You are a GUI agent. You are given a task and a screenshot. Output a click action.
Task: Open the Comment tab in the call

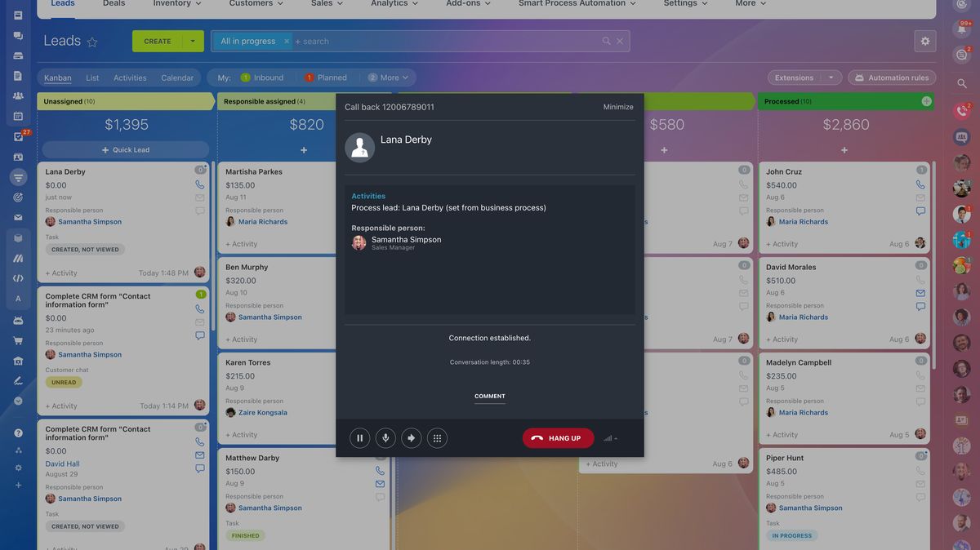pyautogui.click(x=489, y=397)
